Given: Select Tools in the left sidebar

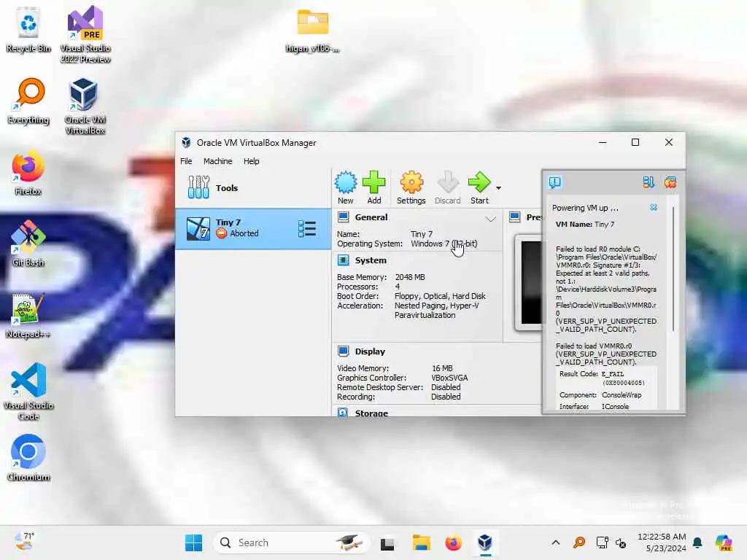Looking at the screenshot, I should pos(253,187).
